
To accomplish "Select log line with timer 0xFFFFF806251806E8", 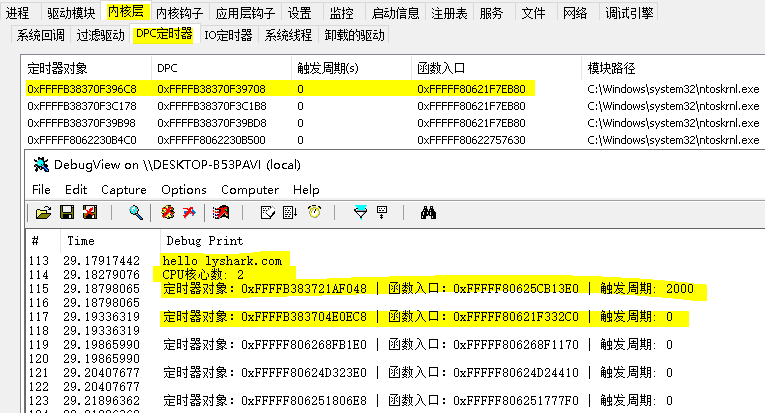I will click(396, 401).
